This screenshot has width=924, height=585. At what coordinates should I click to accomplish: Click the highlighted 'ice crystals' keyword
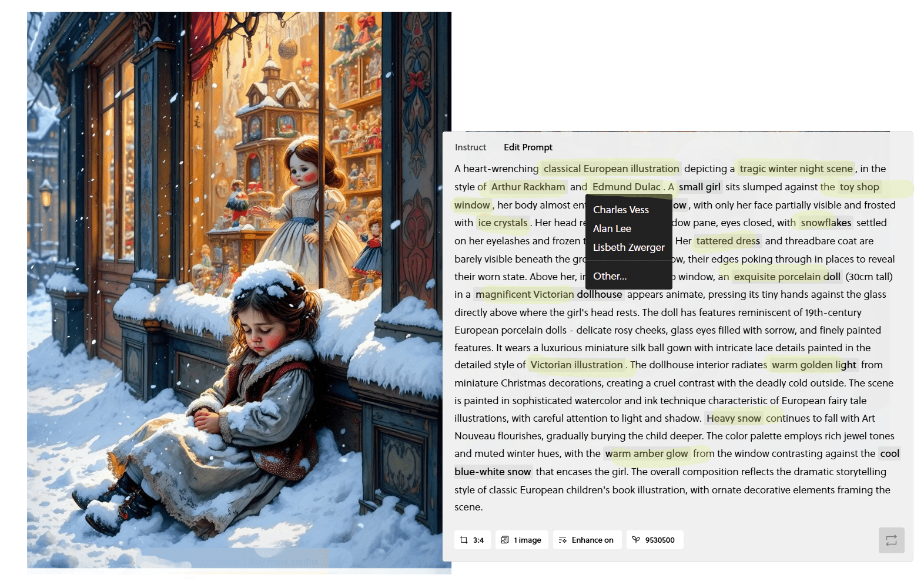click(503, 223)
